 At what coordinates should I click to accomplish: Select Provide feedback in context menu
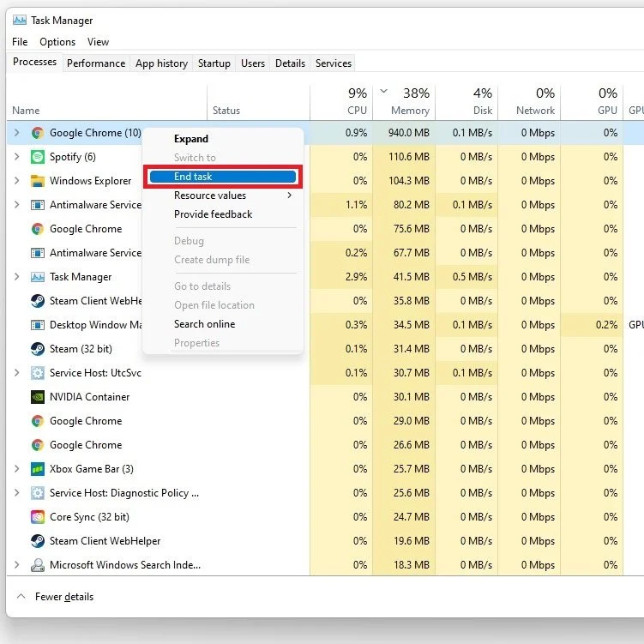214,214
